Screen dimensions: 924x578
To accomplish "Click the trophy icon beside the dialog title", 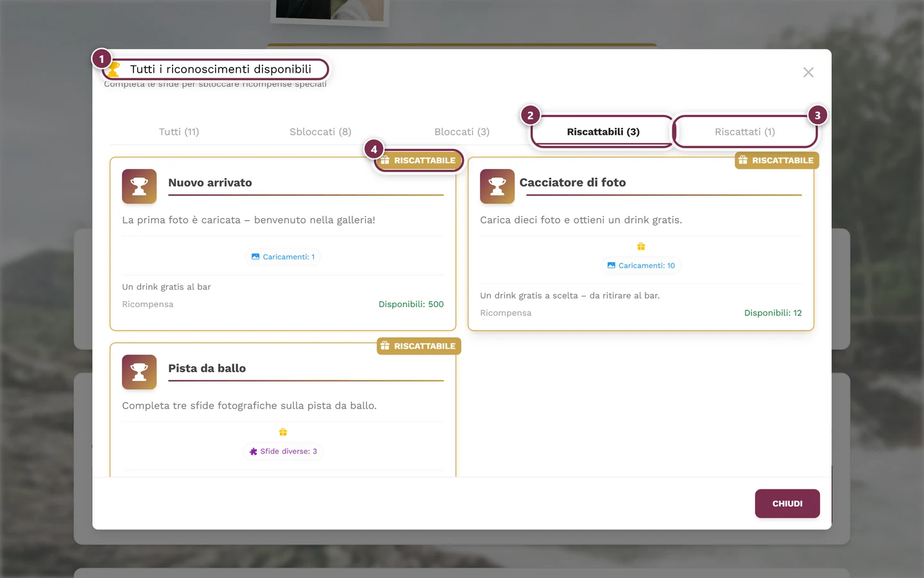I will click(114, 69).
